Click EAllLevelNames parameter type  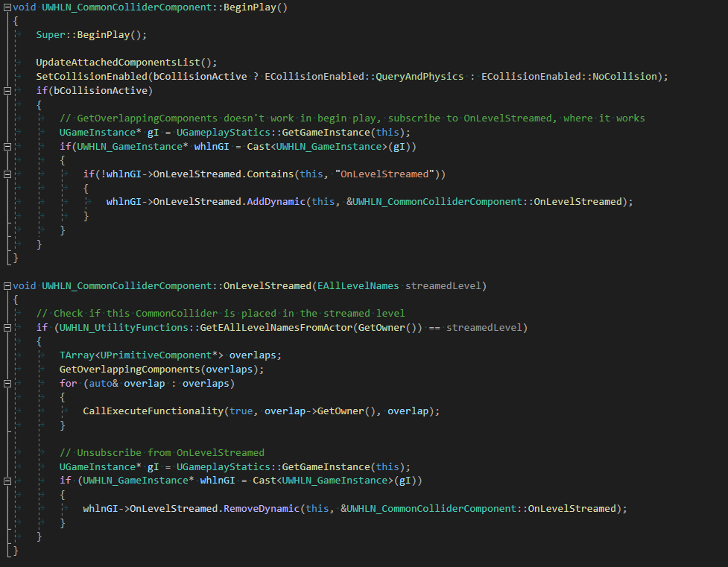pyautogui.click(x=358, y=285)
